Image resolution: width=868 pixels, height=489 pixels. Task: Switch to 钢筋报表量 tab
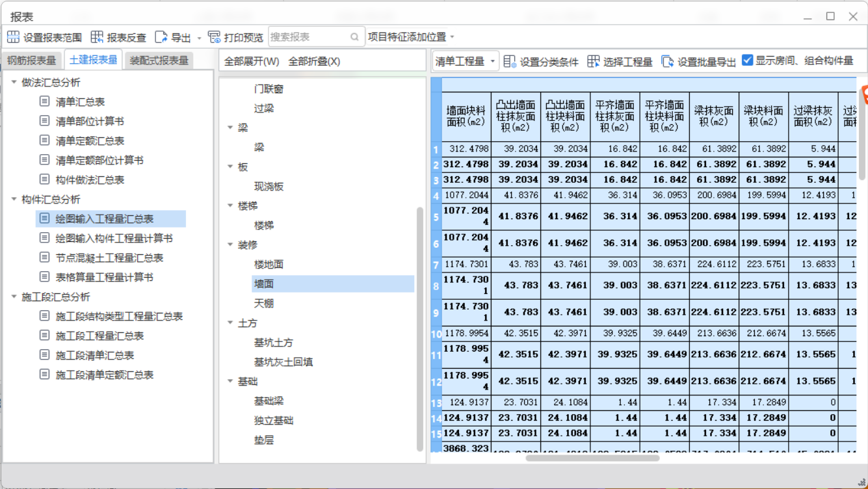coord(32,60)
